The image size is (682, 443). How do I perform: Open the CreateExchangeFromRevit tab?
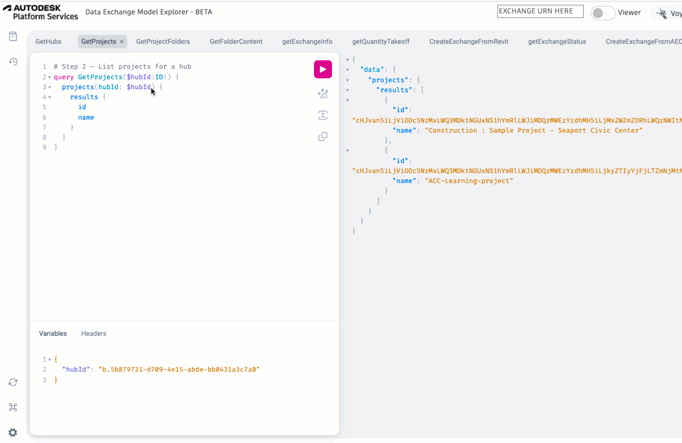pyautogui.click(x=468, y=42)
